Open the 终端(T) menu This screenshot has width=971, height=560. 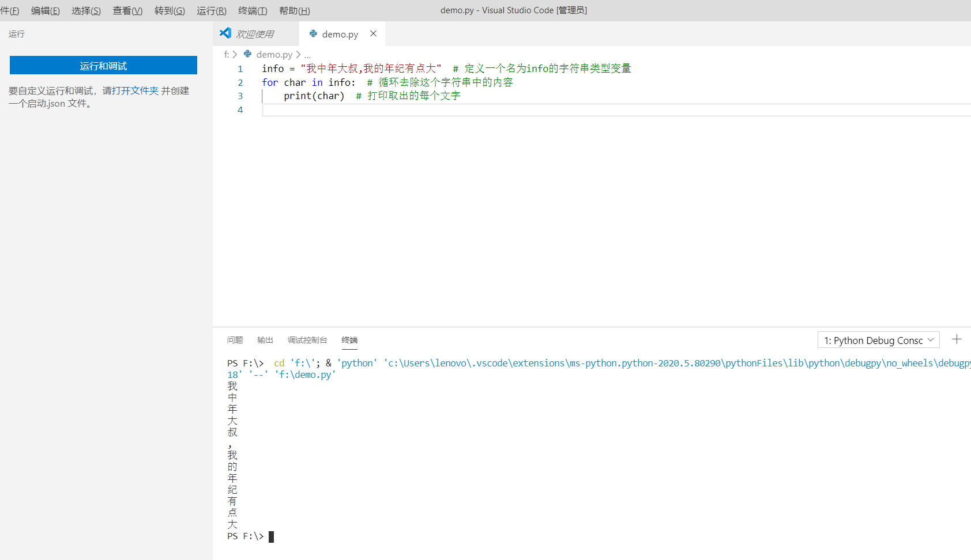253,10
